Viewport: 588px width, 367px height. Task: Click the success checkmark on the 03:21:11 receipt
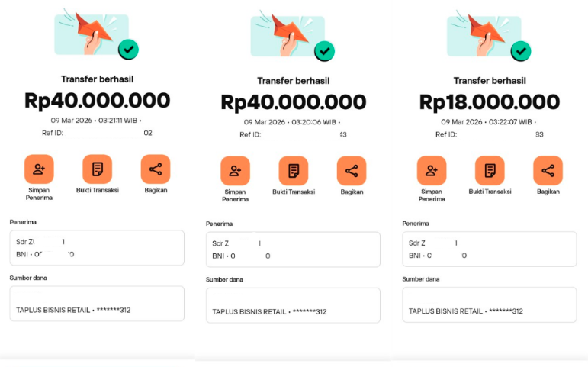coord(128,50)
